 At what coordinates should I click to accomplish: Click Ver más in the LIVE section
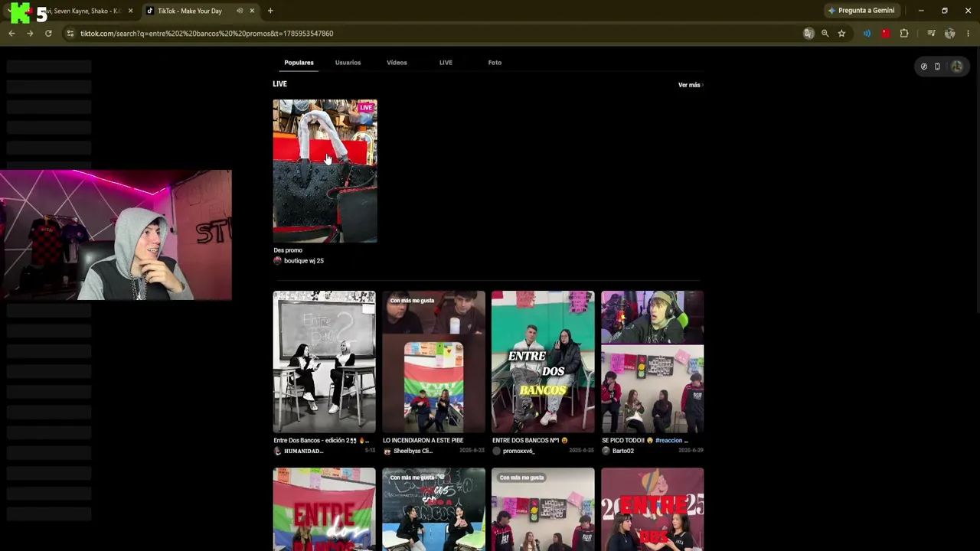pyautogui.click(x=690, y=85)
